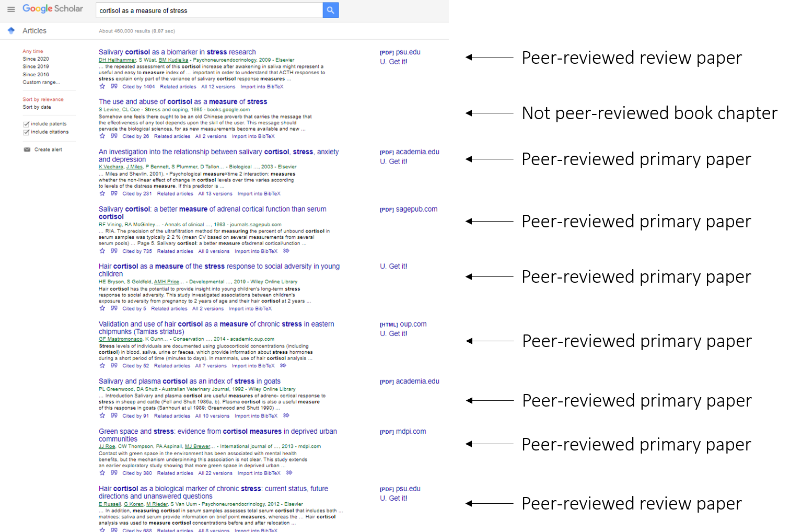Choose 'Sort by relevance'
This screenshot has width=790, height=532.
coord(43,99)
